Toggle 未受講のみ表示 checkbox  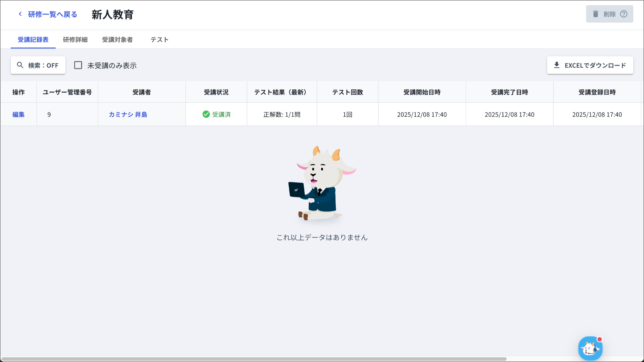pyautogui.click(x=78, y=65)
